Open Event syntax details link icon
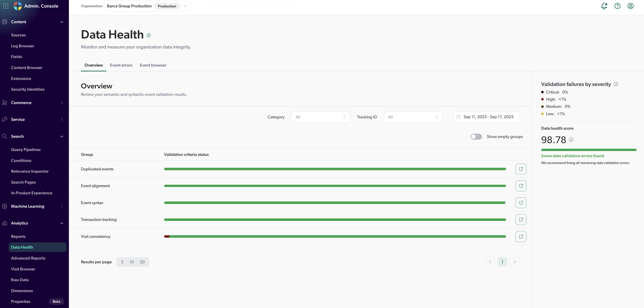 tap(521, 203)
